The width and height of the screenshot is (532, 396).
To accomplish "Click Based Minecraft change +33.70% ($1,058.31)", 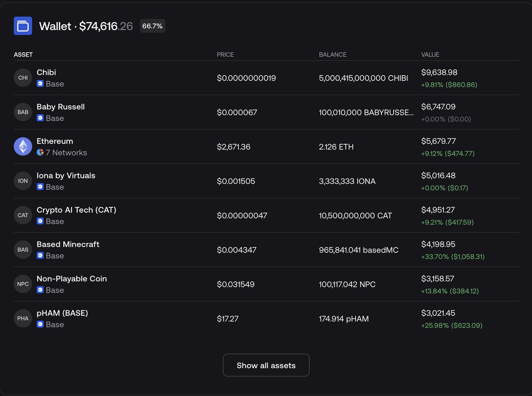I will coord(453,256).
